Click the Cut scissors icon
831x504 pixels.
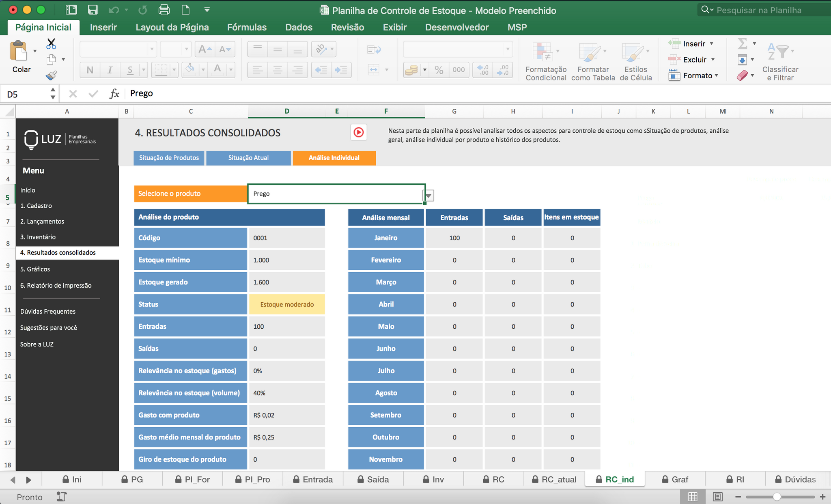(x=51, y=43)
